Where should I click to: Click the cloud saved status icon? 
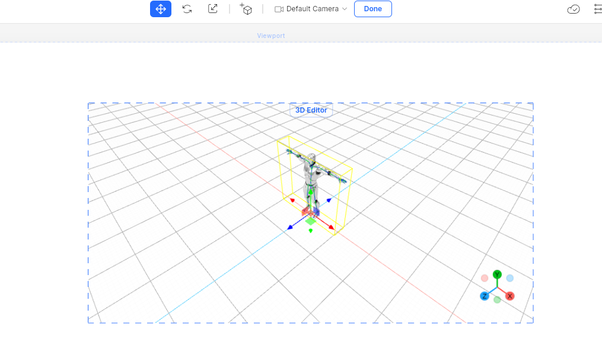(573, 9)
